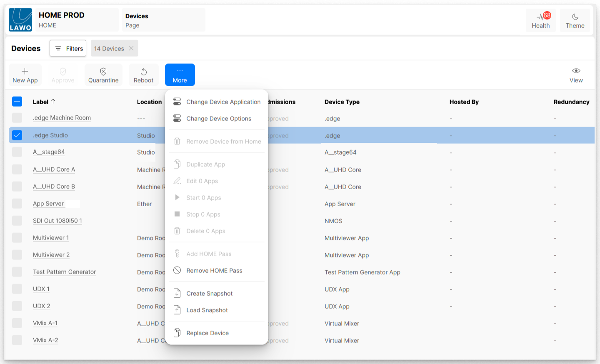The width and height of the screenshot is (600, 364).
Task: Click the New App plus button
Action: (25, 75)
